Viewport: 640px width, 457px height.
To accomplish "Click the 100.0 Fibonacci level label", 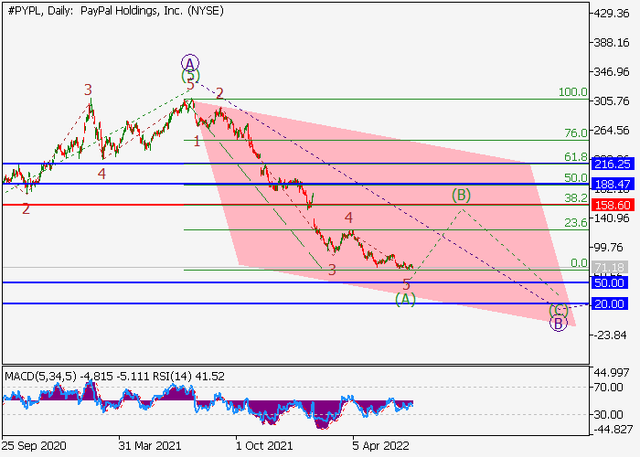I will point(572,92).
